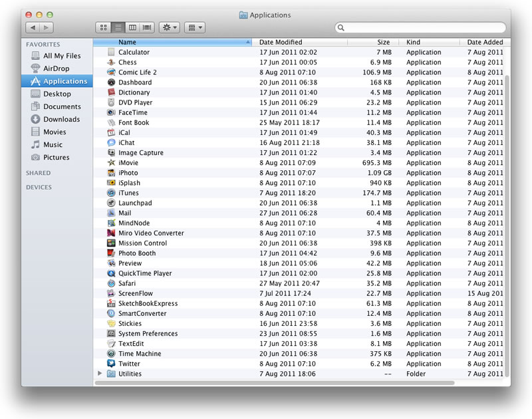This screenshot has height=419, width=532.
Task: Open AirDrop in the sidebar
Action: click(x=56, y=69)
